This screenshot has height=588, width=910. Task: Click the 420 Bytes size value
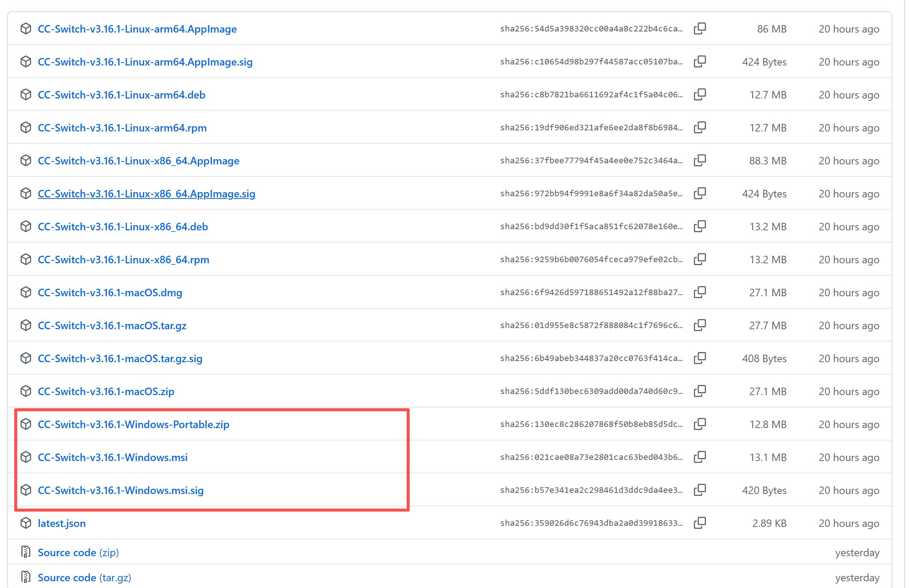tap(764, 490)
